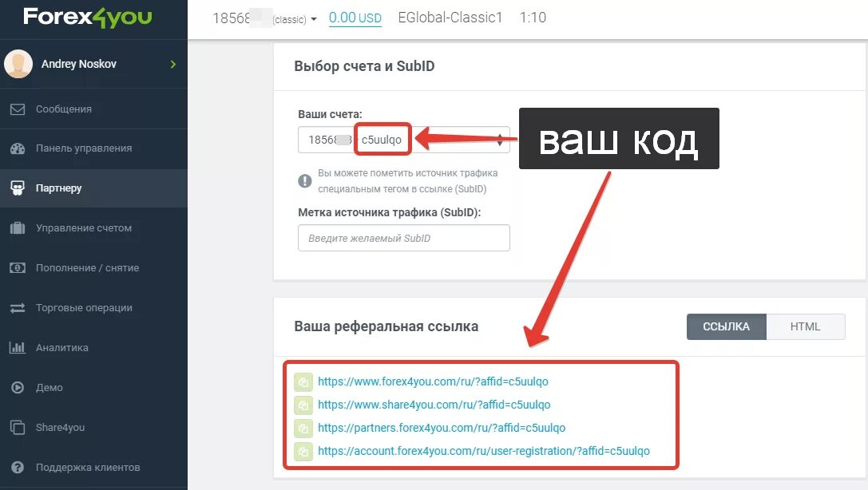Viewport: 868px width, 490px height.
Task: Open Пополнение / снятие section
Action: [93, 267]
